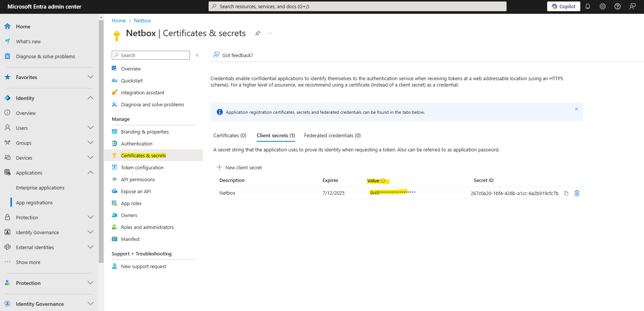644x311 pixels.
Task: Open Identity Overview in left navigation
Action: click(x=26, y=113)
